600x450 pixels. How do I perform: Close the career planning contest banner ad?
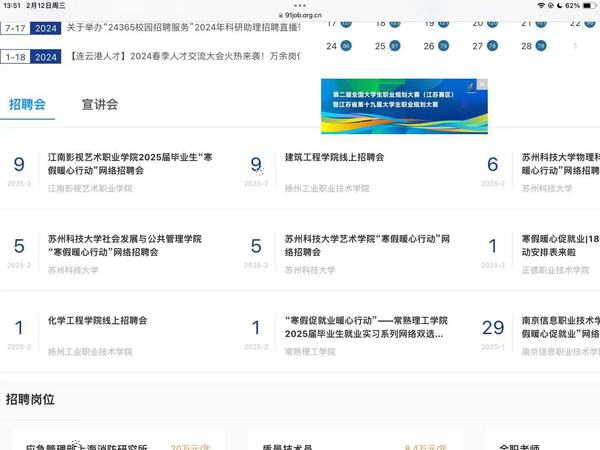point(482,85)
